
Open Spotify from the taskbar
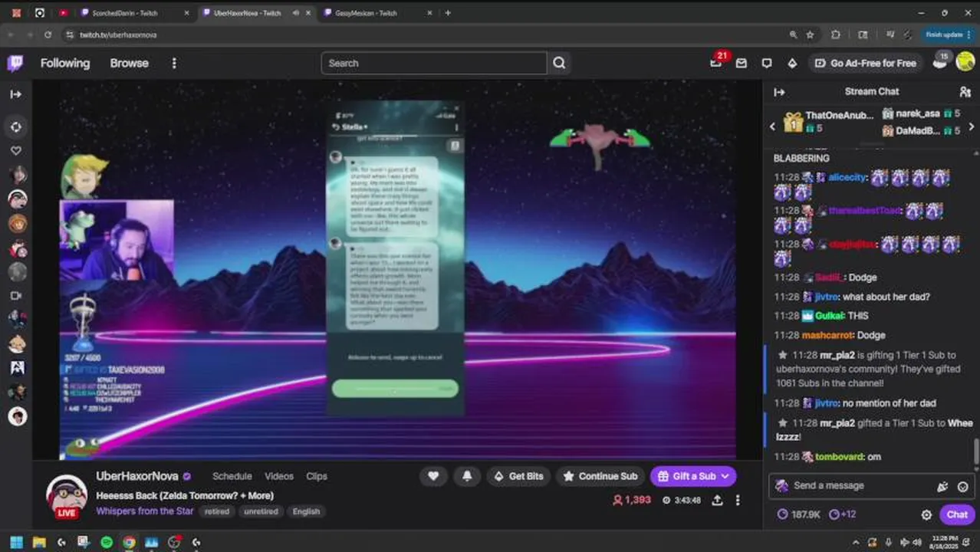(107, 542)
